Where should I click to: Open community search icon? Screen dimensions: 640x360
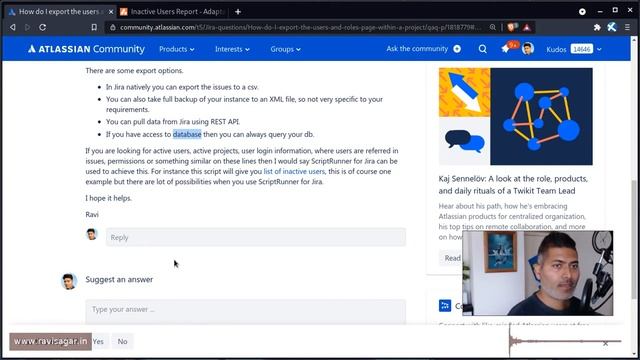pyautogui.click(x=482, y=49)
